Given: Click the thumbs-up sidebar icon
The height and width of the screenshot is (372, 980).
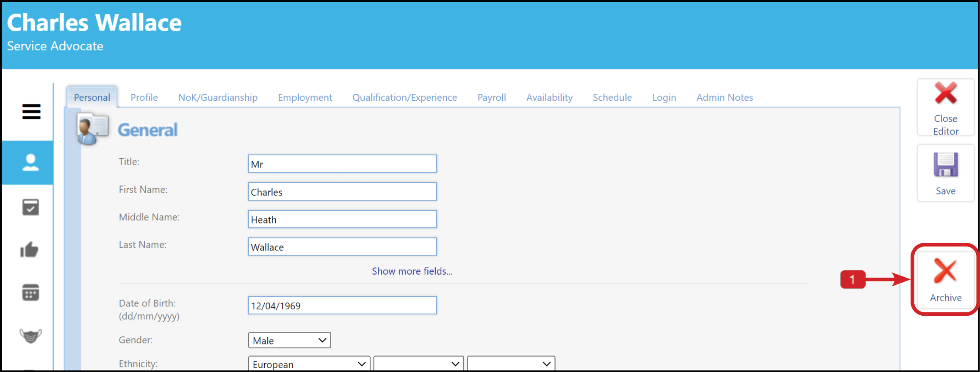Looking at the screenshot, I should [x=30, y=250].
